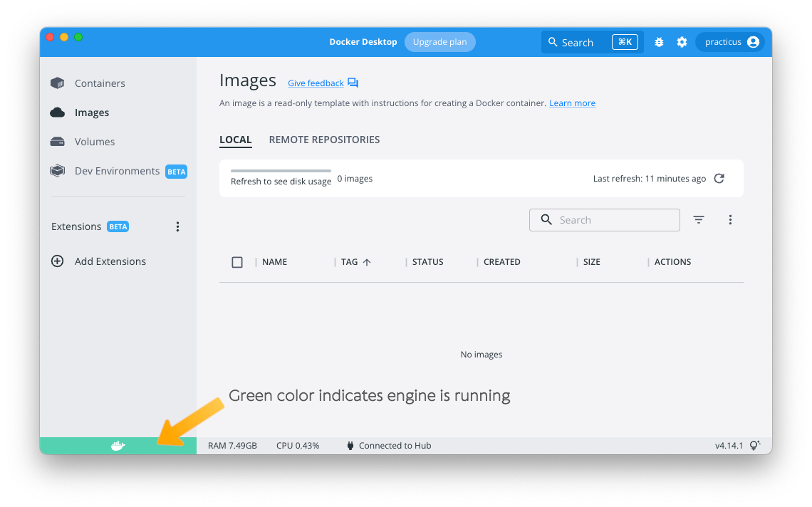Open Containers in the sidebar
This screenshot has height=507, width=812.
click(100, 83)
